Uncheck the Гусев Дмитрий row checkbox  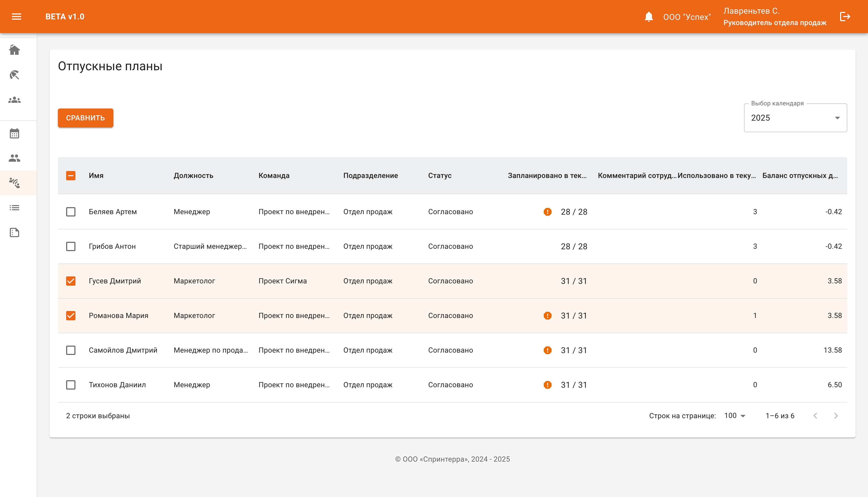coord(71,281)
